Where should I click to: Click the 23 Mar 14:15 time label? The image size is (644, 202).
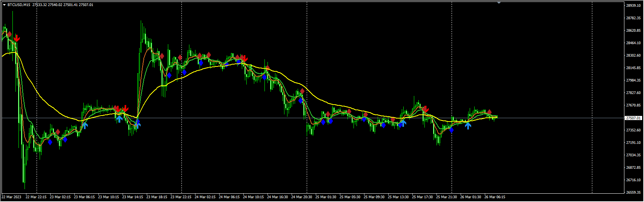(132, 197)
